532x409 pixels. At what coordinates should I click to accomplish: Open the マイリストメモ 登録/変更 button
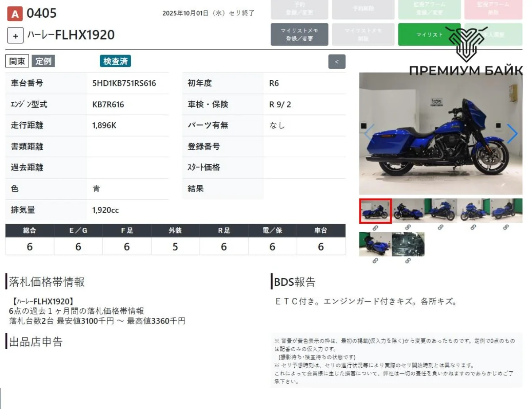[x=299, y=35]
